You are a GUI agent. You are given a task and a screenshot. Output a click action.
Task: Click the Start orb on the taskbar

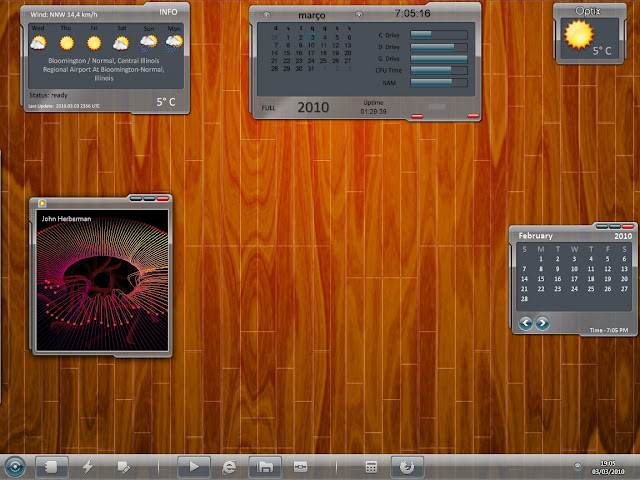tap(15, 466)
